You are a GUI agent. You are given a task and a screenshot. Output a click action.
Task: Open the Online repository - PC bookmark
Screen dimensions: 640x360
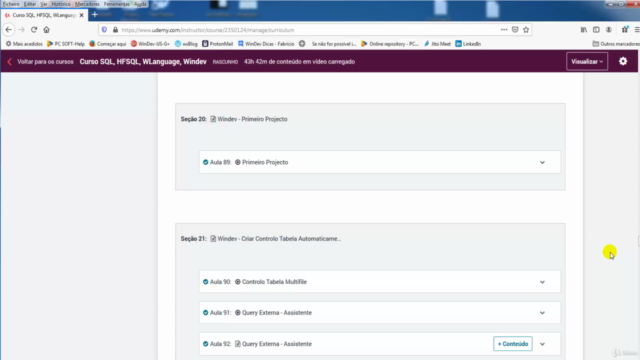390,44
